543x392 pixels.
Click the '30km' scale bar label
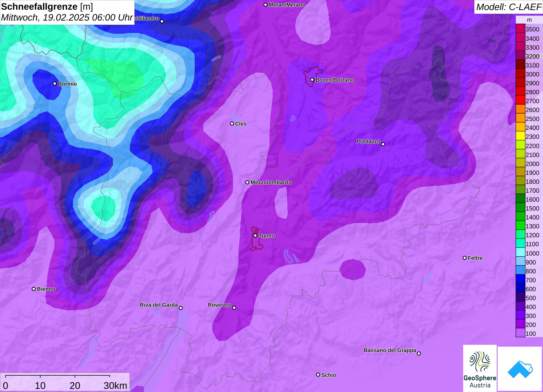click(115, 385)
